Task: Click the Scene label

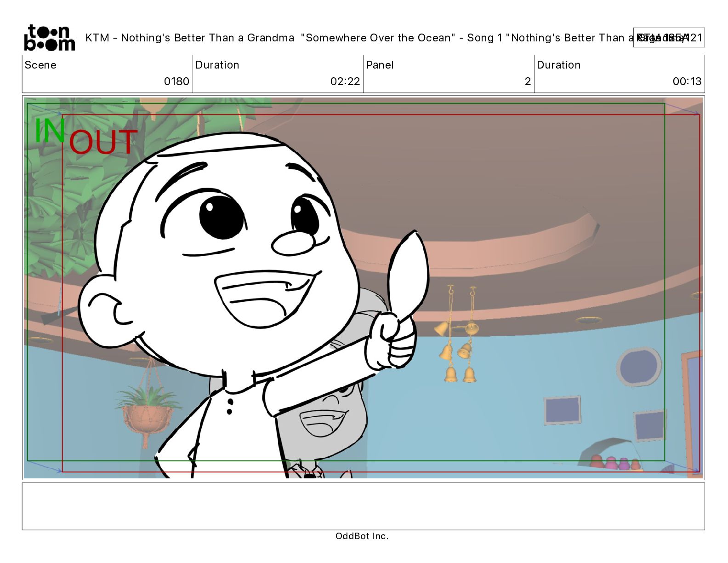Action: 40,65
